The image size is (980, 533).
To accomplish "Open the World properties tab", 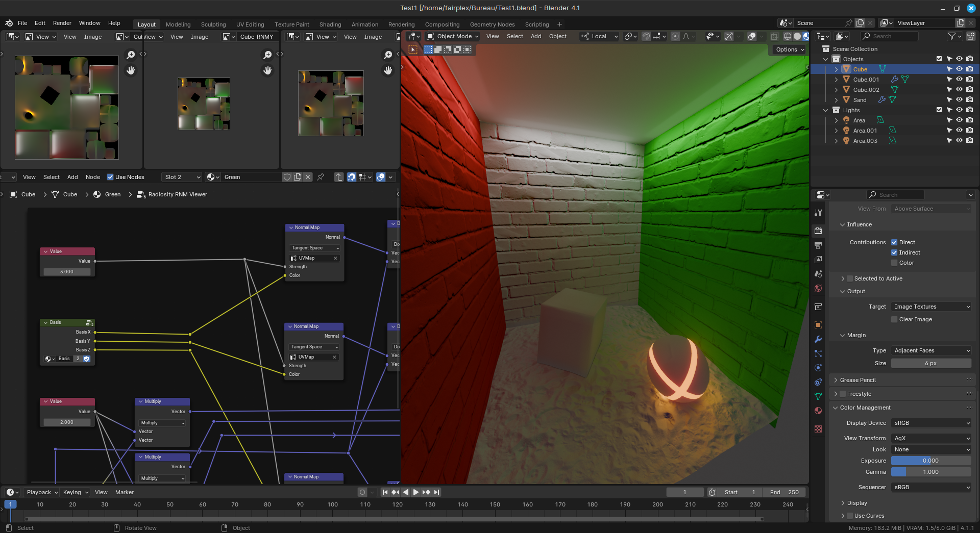I will pyautogui.click(x=818, y=288).
